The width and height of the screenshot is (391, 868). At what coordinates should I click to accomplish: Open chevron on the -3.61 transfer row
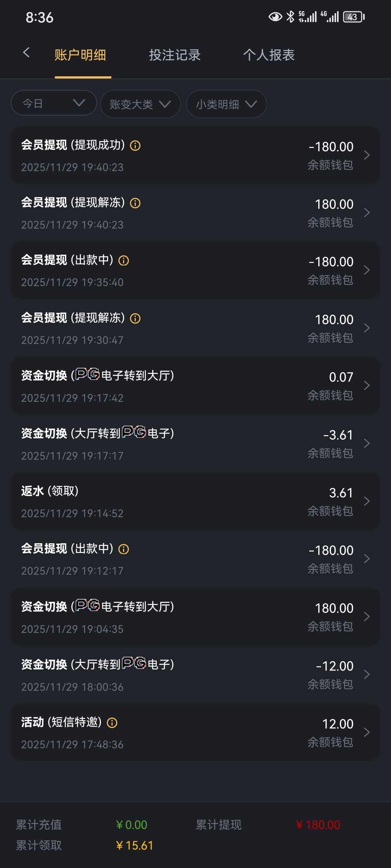367,443
